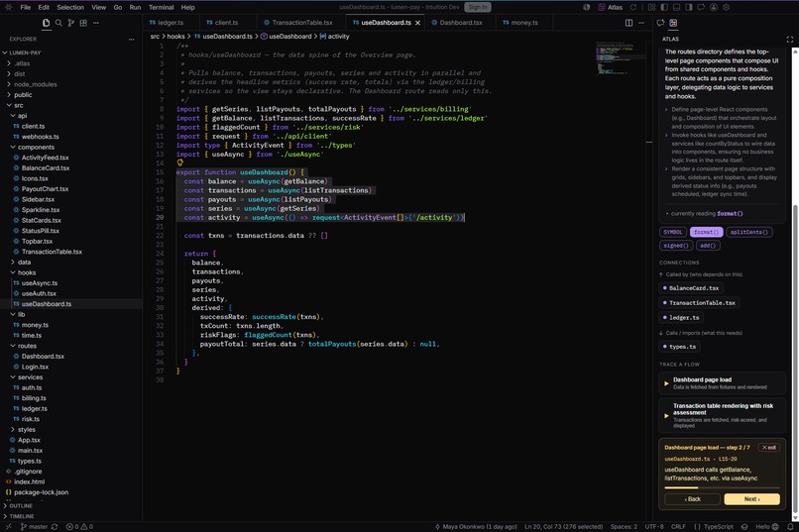Click the chat icon in title bar

[x=701, y=7]
